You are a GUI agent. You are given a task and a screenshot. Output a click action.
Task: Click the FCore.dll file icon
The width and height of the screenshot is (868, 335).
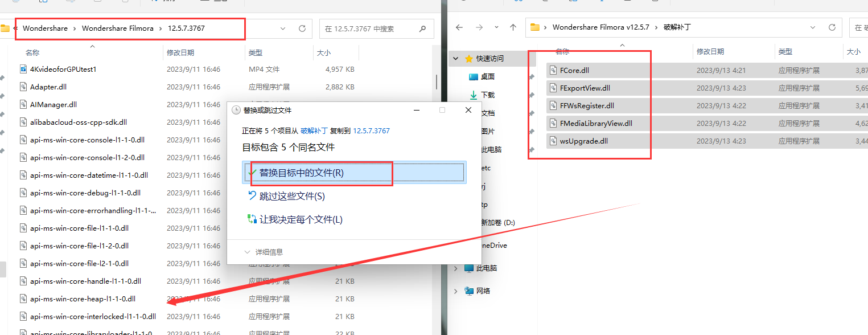553,71
